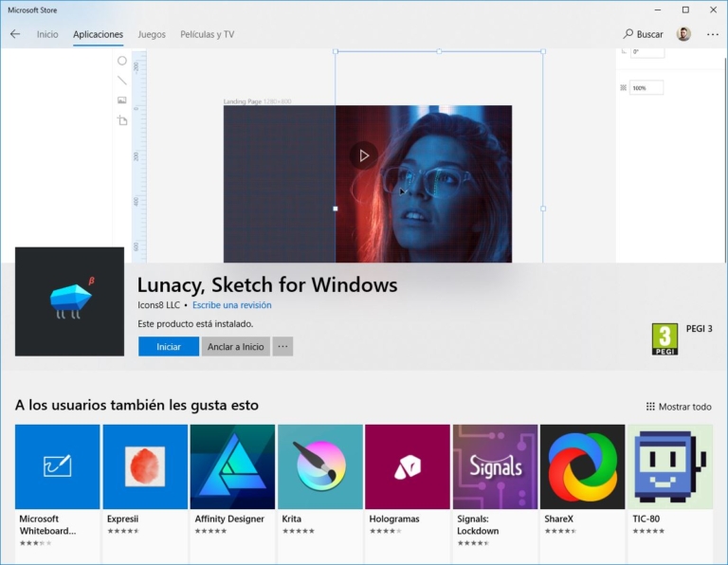Image resolution: width=728 pixels, height=565 pixels.
Task: Play the Lunacy preview video
Action: (363, 155)
